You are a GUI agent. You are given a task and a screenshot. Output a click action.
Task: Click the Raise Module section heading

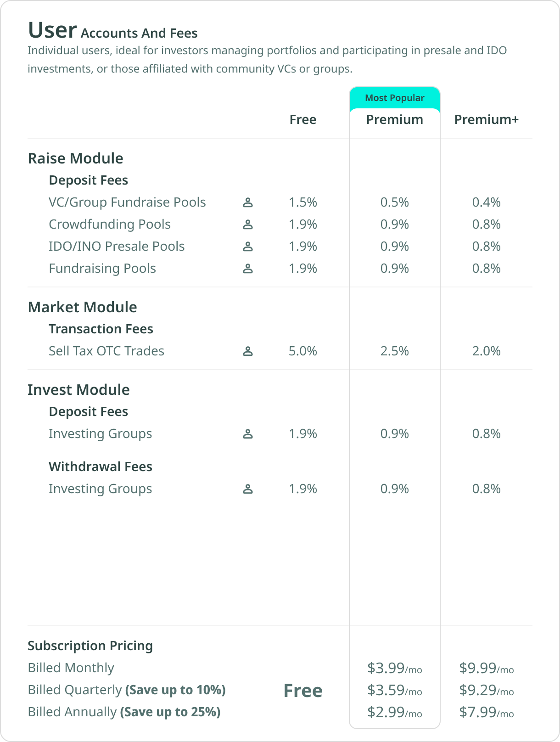[75, 158]
